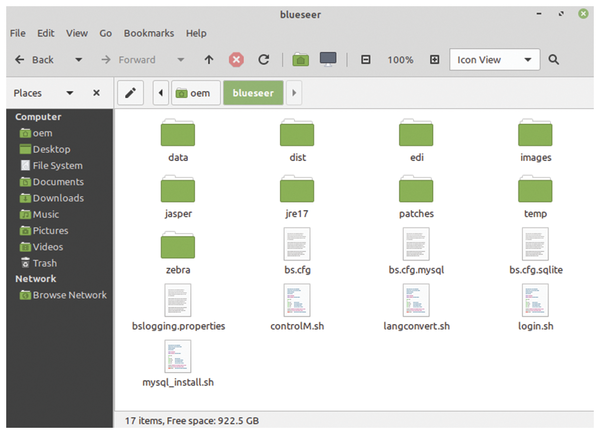
Task: Select the bslogging.properties file icon
Action: coord(178,300)
